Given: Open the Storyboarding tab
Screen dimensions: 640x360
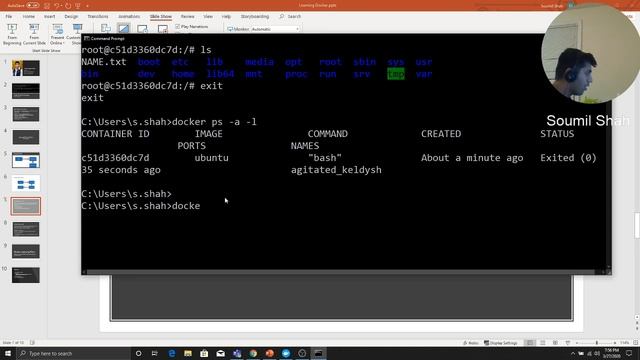Looking at the screenshot, I should 255,16.
